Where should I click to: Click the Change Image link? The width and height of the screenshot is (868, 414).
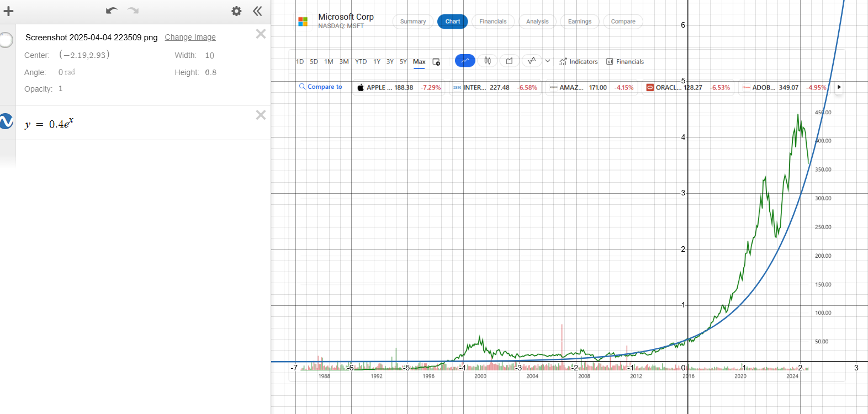click(190, 37)
